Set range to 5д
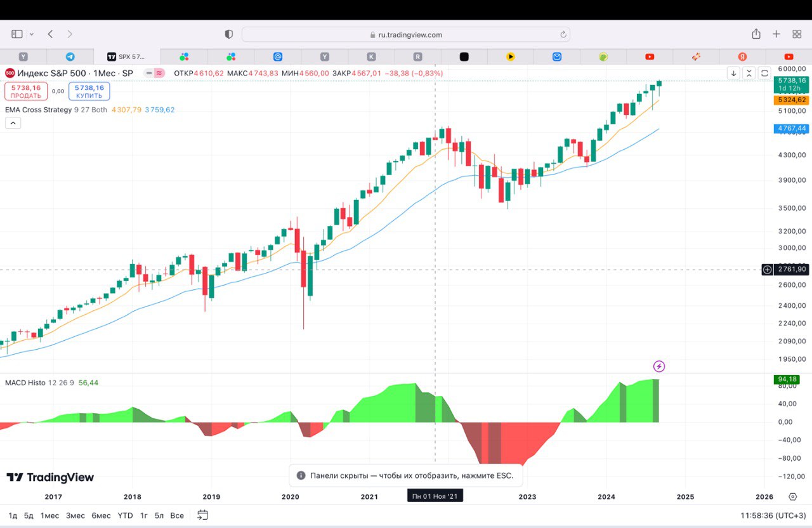 [x=29, y=515]
